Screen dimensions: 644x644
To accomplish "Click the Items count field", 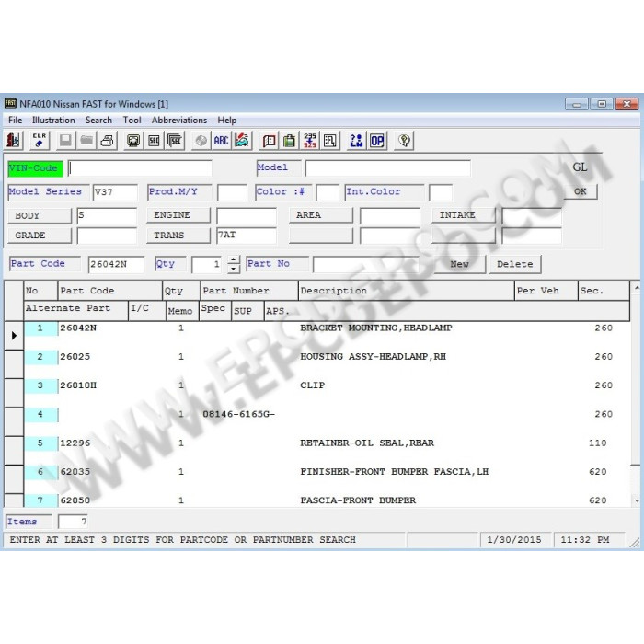I will (73, 522).
